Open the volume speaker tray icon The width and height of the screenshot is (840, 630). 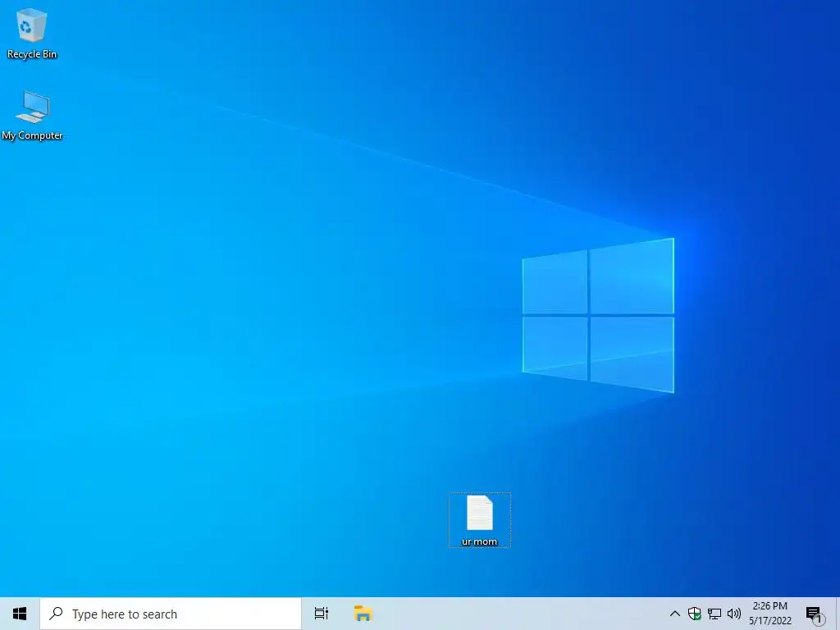734,614
